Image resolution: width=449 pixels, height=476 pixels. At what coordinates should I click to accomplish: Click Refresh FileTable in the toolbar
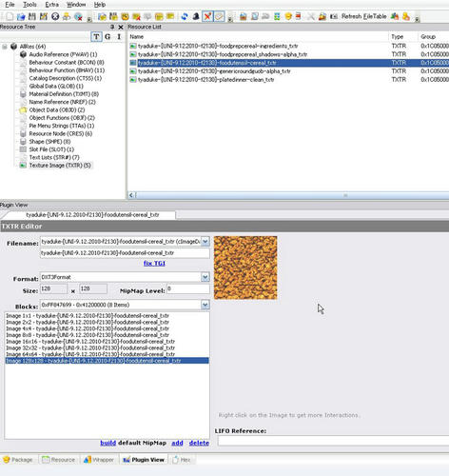pos(363,16)
